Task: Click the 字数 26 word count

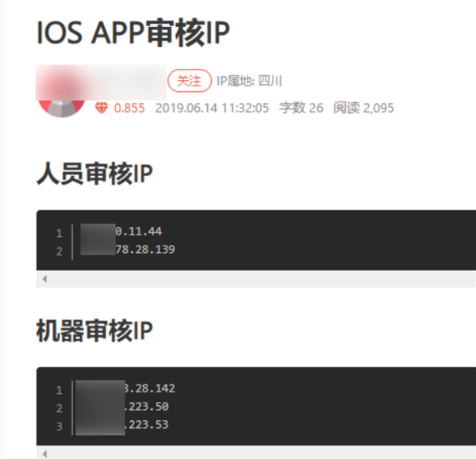Action: 301,108
